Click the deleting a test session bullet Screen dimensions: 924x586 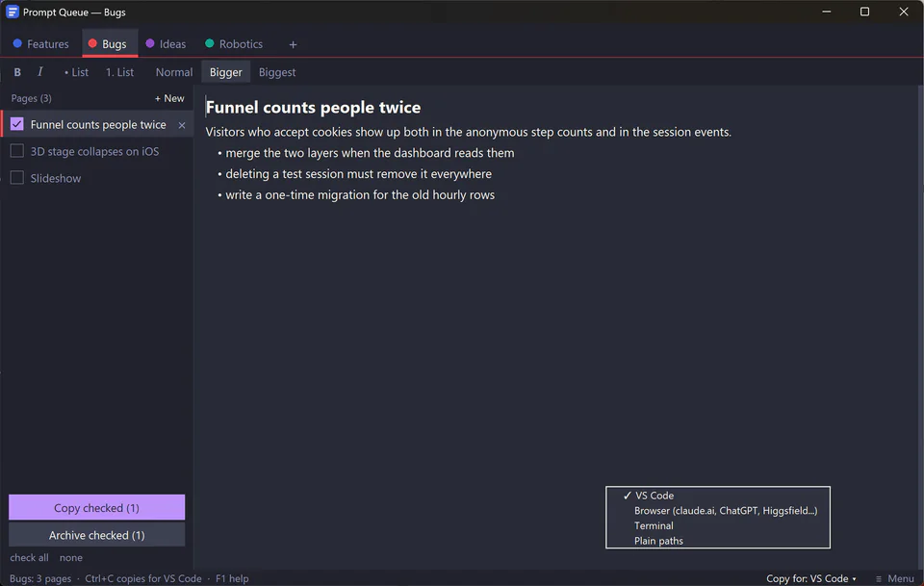coord(355,174)
